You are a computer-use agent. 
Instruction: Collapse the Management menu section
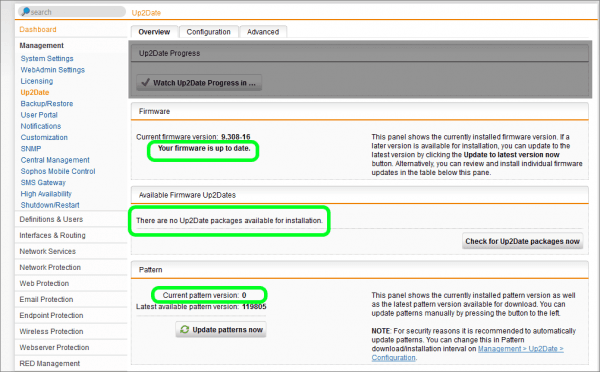tap(41, 46)
